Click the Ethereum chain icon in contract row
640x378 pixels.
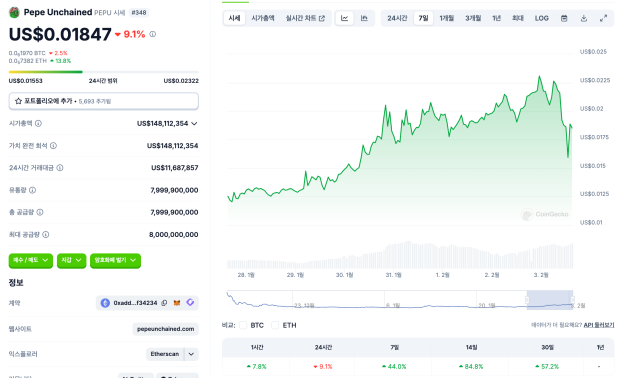105,303
